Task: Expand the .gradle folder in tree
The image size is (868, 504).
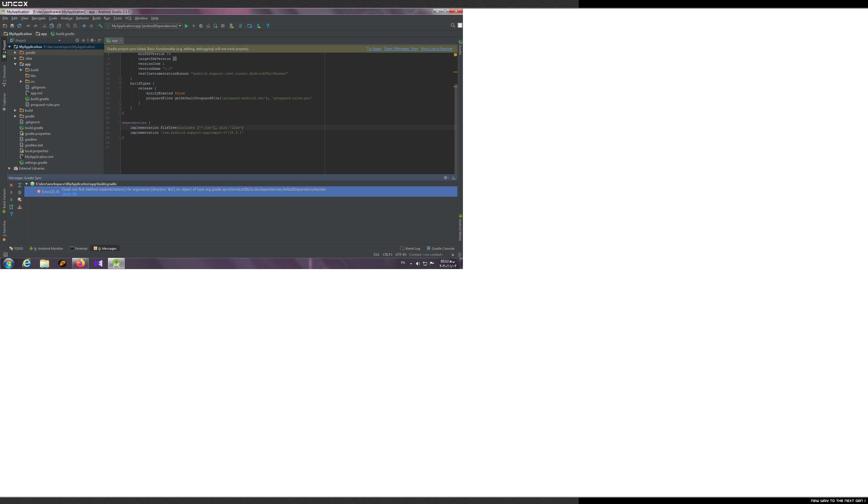Action: (15, 53)
